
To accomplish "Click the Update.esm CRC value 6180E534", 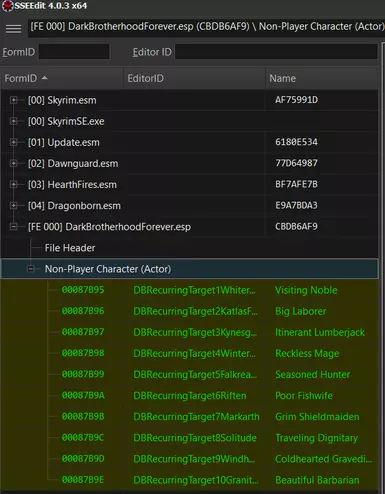I will 296,142.
